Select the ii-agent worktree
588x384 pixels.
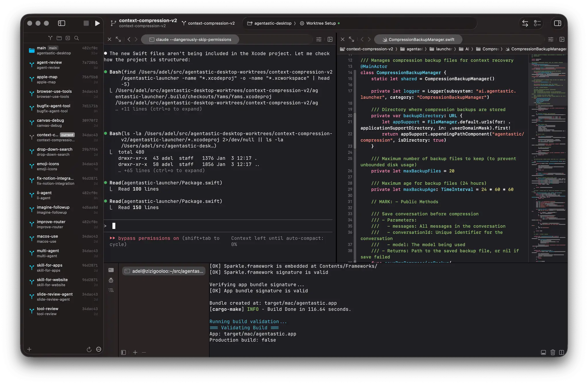click(x=63, y=195)
